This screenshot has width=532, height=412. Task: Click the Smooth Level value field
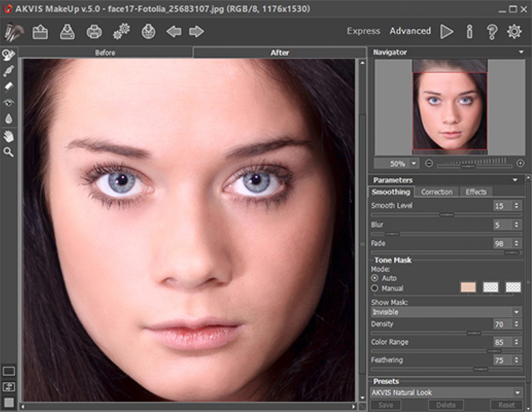[502, 206]
